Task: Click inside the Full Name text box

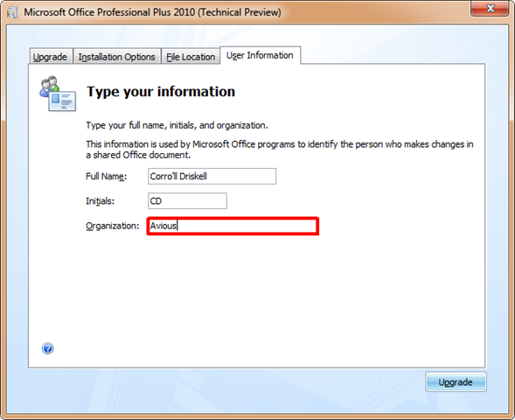Action: 212,177
